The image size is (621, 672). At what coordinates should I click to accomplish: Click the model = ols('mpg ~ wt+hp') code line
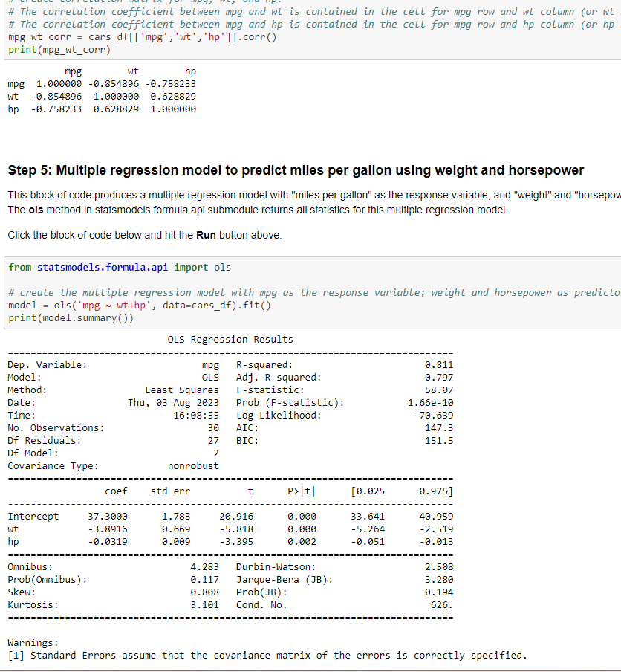140,306
